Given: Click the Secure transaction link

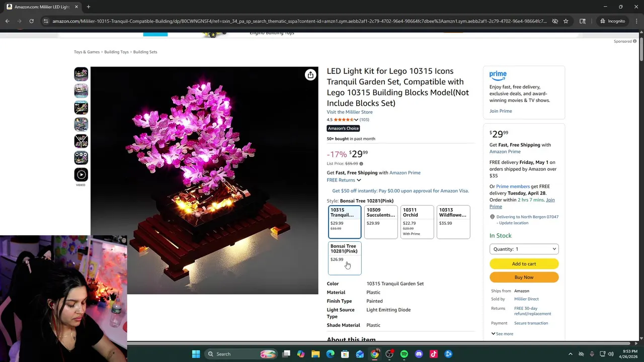Looking at the screenshot, I should coord(531,323).
